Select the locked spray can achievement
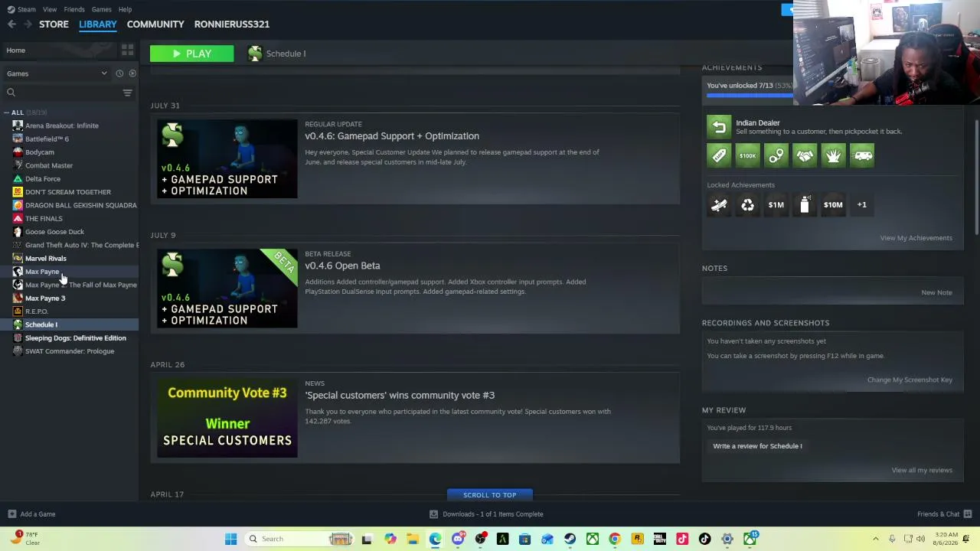The width and height of the screenshot is (980, 551). point(805,204)
